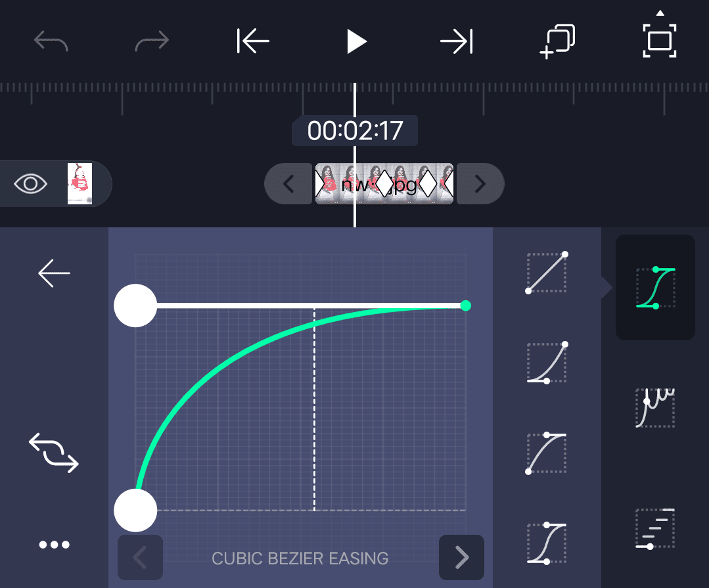The height and width of the screenshot is (588, 709).
Task: Tap the back arrow in the easing panel
Action: [54, 273]
